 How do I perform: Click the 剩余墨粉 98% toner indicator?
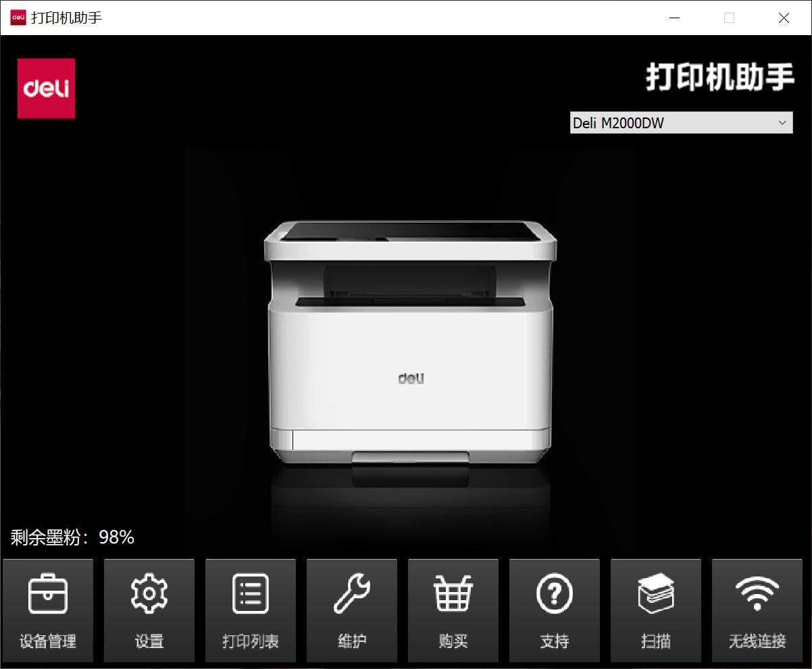pos(70,537)
